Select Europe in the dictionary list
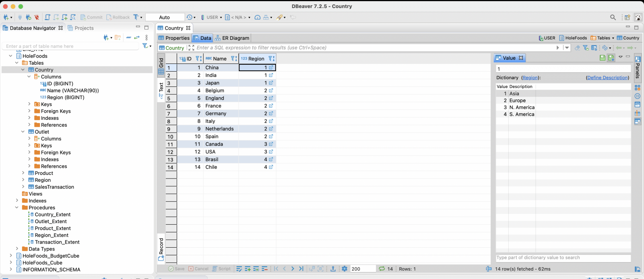 [517, 101]
